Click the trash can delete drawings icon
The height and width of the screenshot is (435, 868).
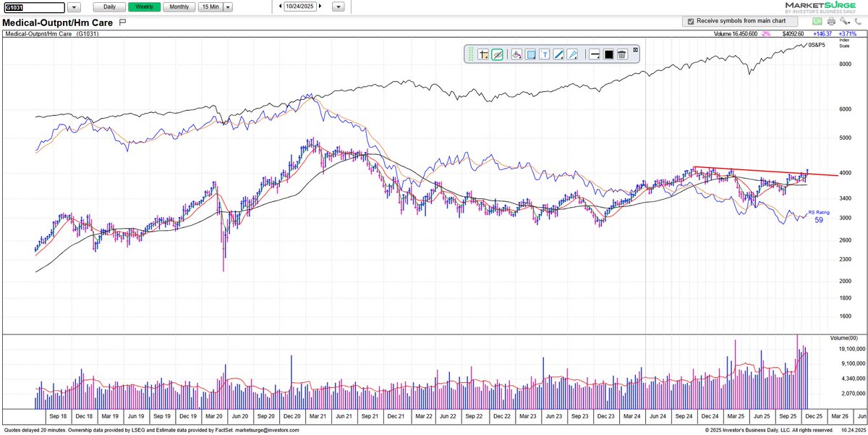point(622,54)
